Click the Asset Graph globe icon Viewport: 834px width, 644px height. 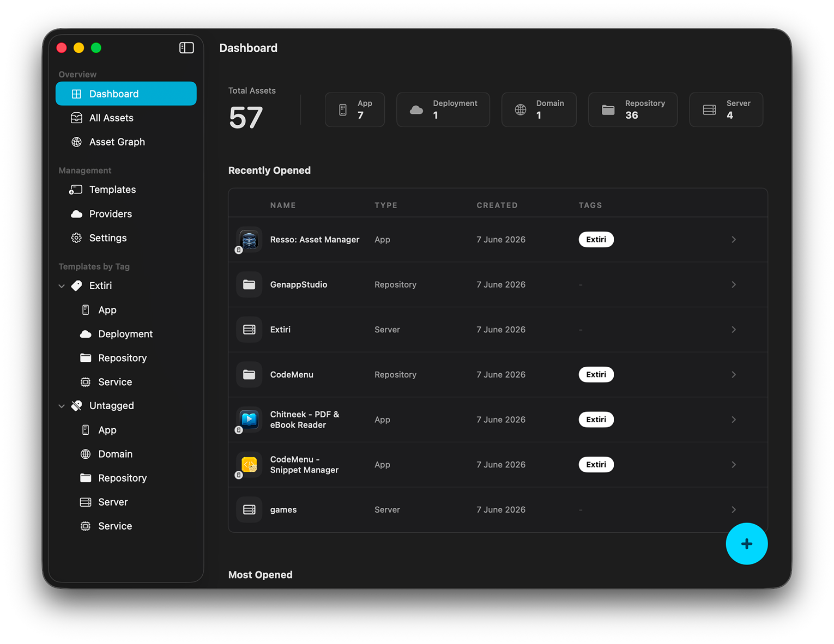(x=77, y=142)
